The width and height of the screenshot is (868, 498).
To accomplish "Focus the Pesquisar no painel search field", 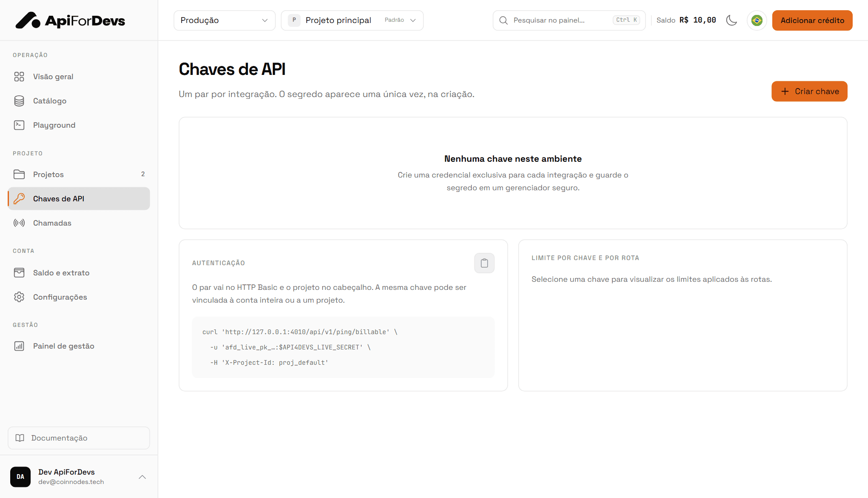I will tap(569, 20).
